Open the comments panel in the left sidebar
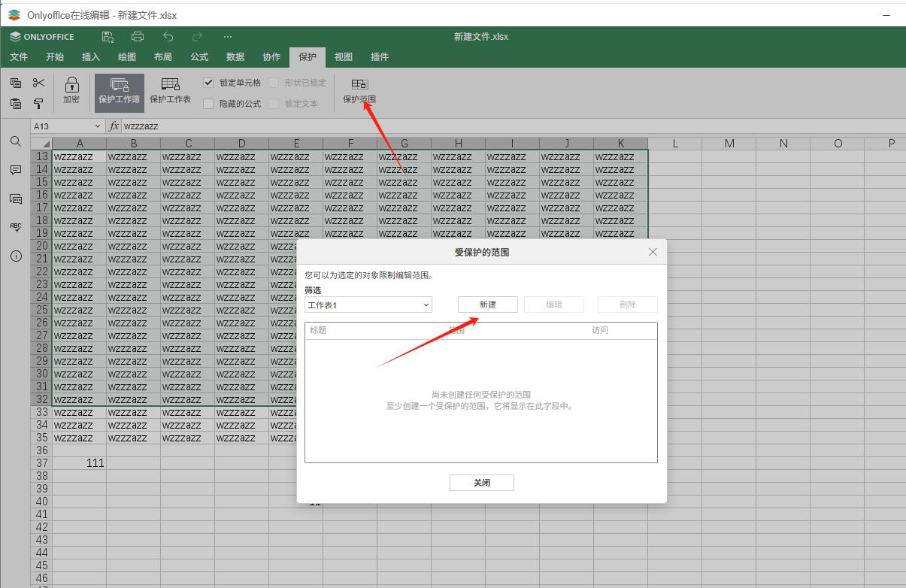Viewport: 906px width, 588px height. pyautogui.click(x=15, y=170)
